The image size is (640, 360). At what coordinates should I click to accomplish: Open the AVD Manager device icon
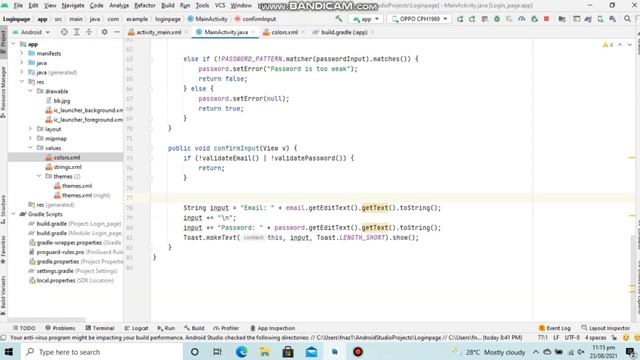600,19
